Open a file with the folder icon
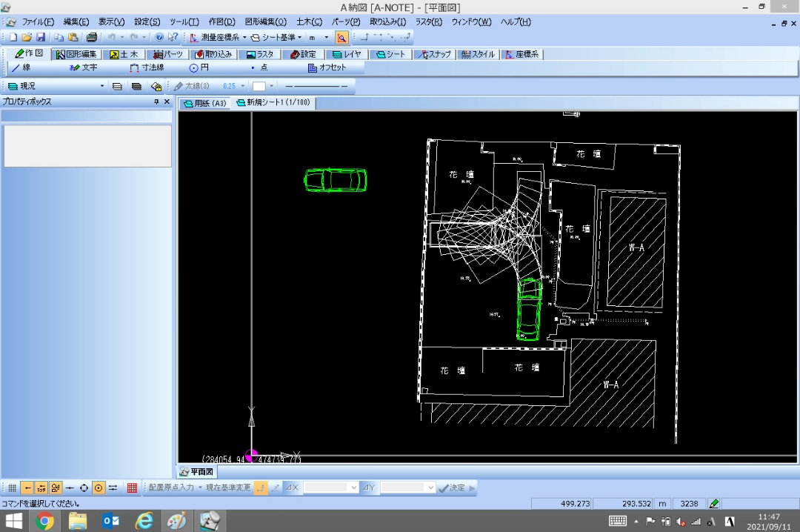Image resolution: width=800 pixels, height=532 pixels. [27, 37]
